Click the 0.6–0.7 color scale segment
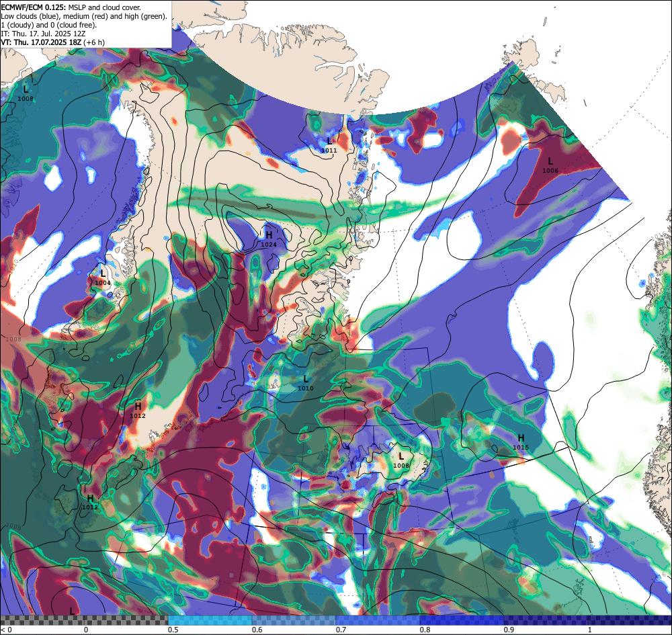This screenshot has height=635, width=672. [x=294, y=620]
